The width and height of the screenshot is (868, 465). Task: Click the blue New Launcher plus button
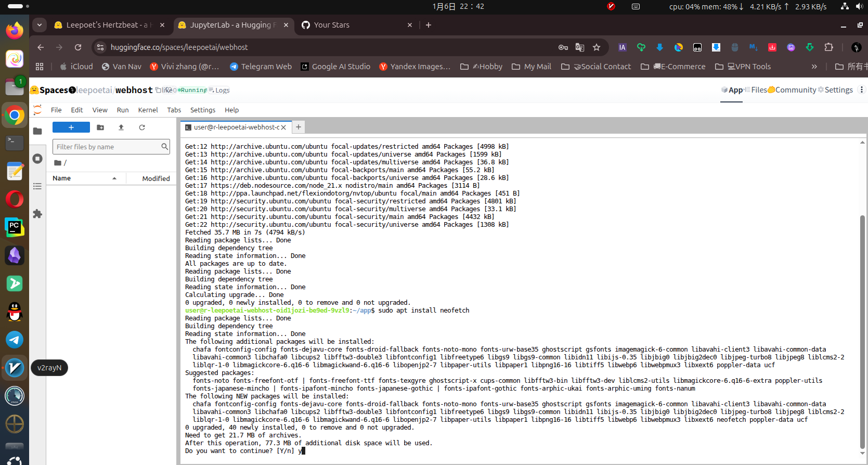pyautogui.click(x=71, y=127)
